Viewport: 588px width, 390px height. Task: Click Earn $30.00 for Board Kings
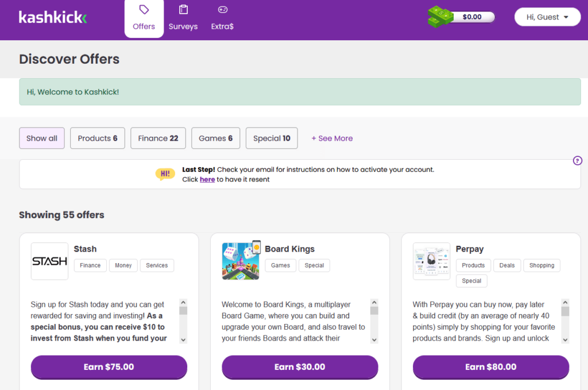click(300, 367)
